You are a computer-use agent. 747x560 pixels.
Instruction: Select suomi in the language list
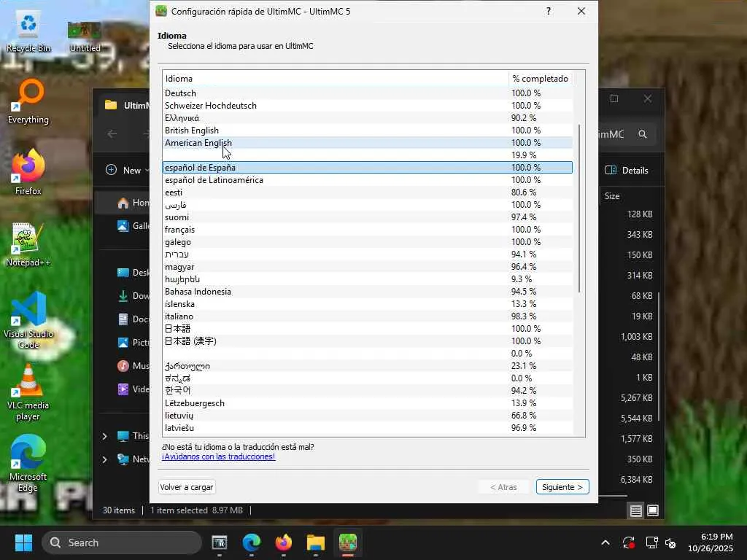(368, 217)
